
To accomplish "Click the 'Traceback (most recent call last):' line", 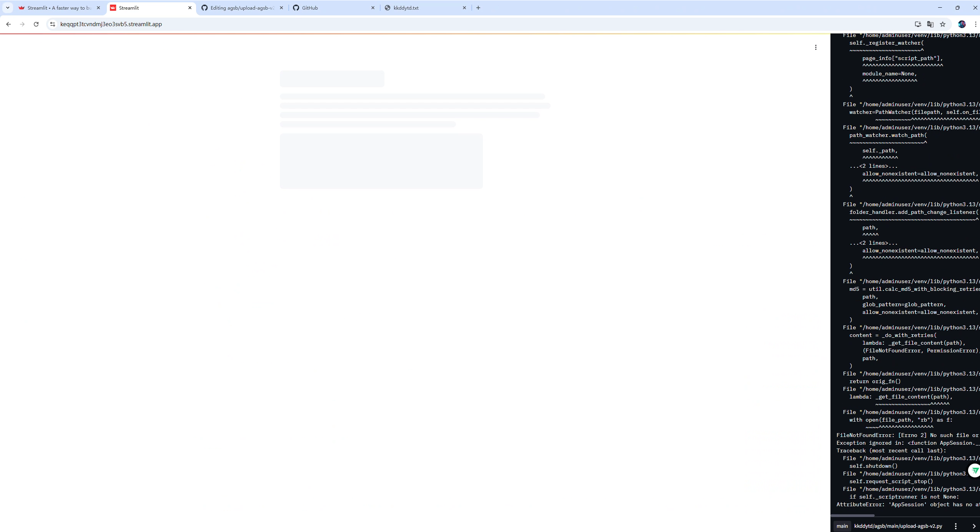I will coord(891,450).
